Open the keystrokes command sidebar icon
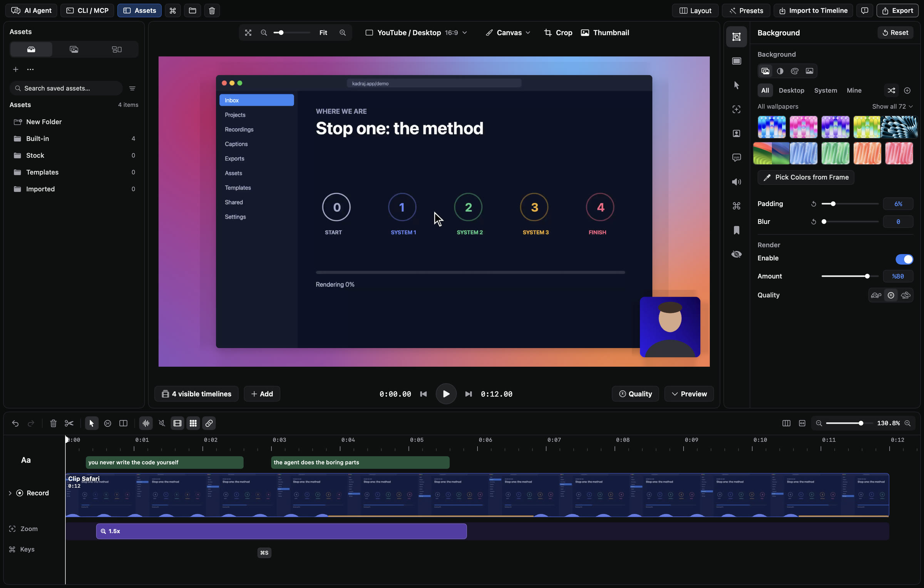 [x=737, y=206]
